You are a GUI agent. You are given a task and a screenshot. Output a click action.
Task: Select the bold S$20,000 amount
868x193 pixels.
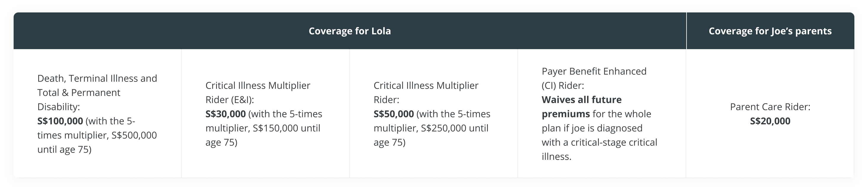coord(770,121)
